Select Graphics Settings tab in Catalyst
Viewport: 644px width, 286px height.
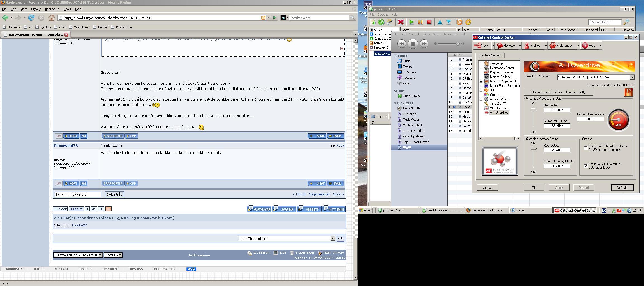coord(490,55)
